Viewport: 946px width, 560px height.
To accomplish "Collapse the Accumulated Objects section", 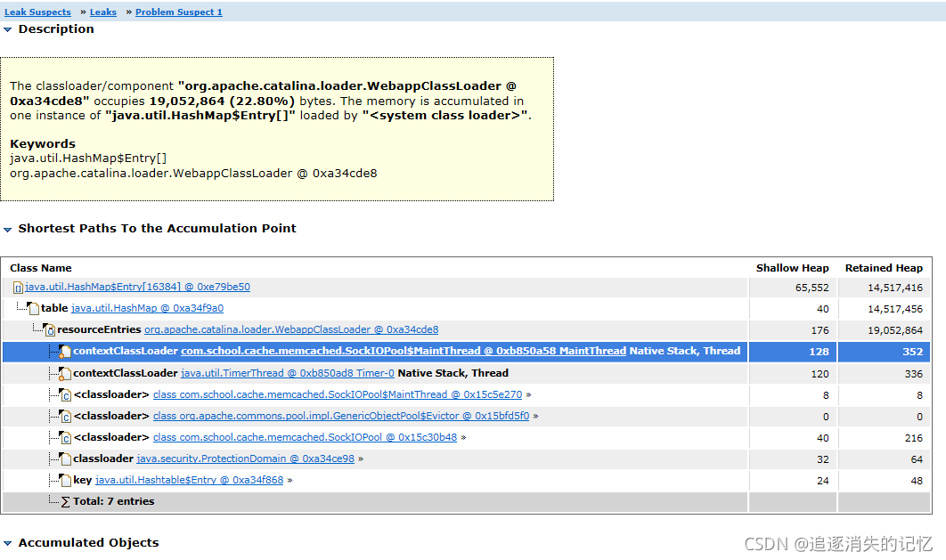I will point(7,543).
